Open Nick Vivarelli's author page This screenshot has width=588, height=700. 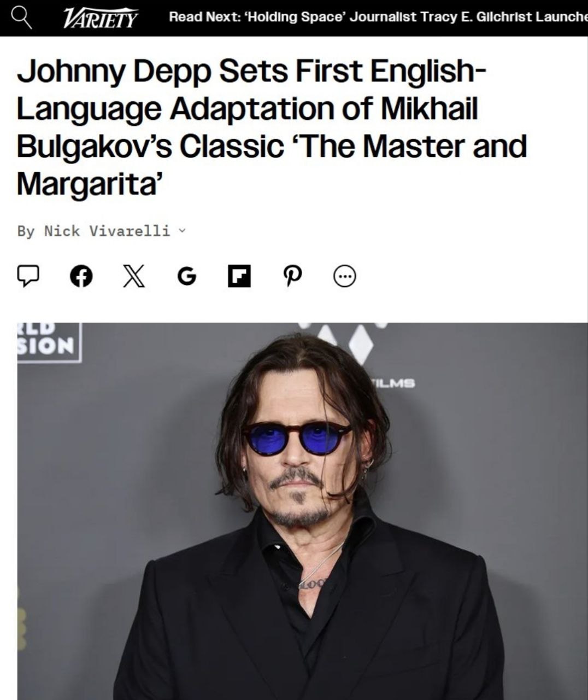(x=107, y=231)
